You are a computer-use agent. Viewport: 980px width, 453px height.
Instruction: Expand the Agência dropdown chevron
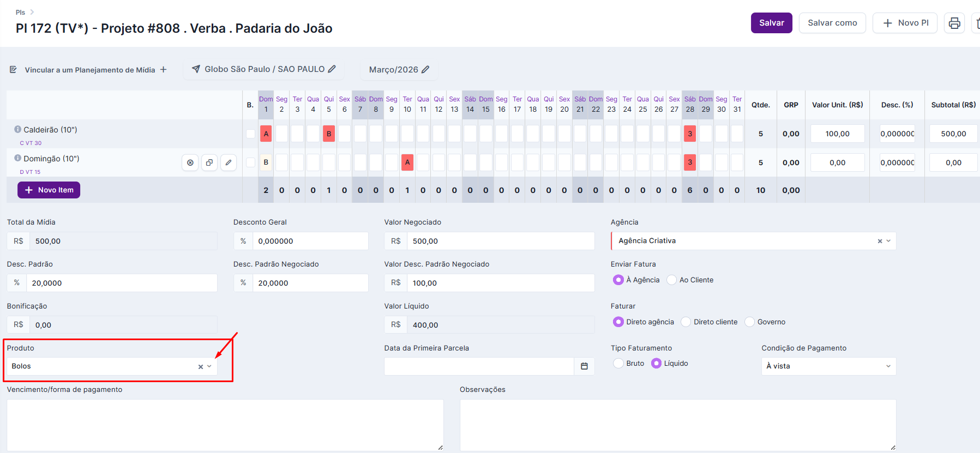(888, 241)
